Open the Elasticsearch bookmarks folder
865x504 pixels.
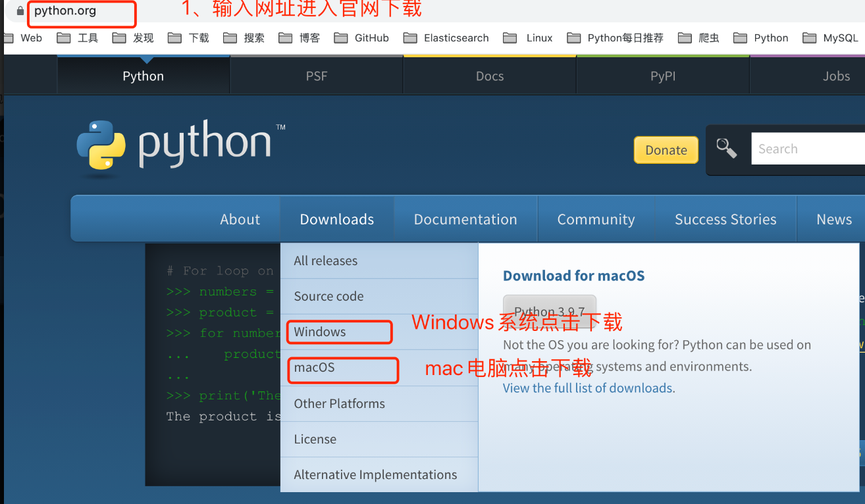[446, 38]
